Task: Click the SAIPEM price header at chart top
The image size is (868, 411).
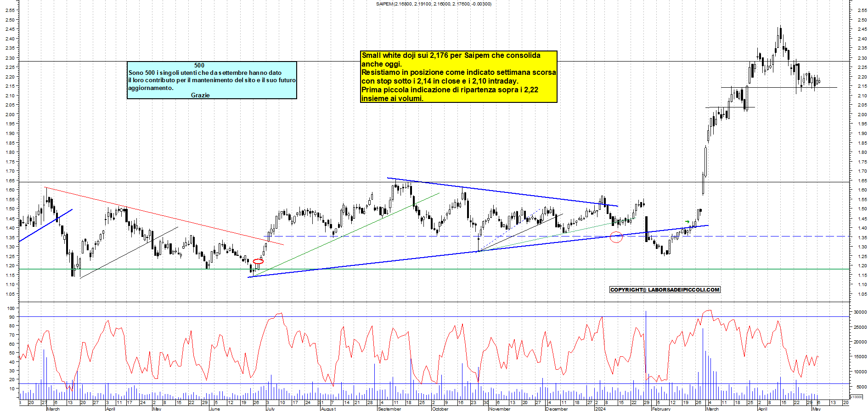Action: click(434, 4)
